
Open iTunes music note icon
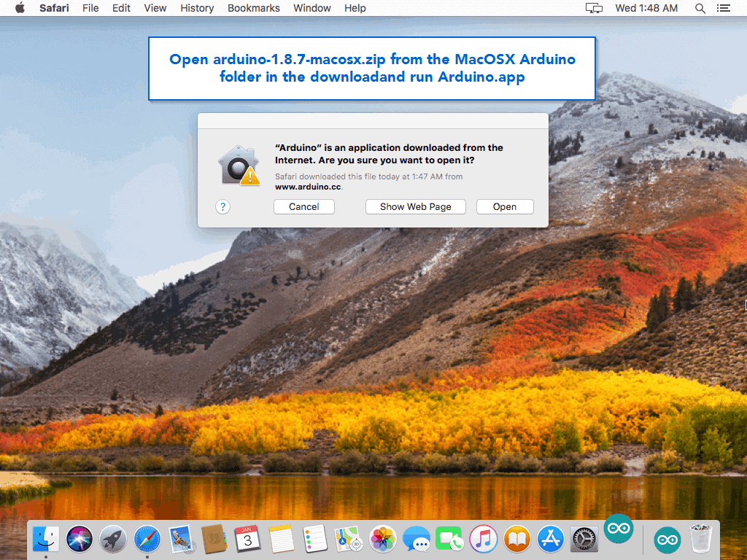point(484,539)
